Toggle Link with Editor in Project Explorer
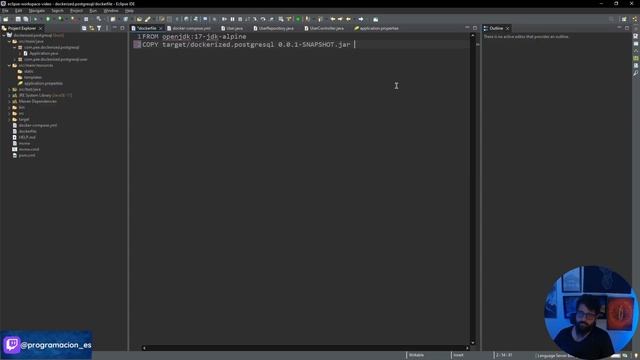Screen dimensions: 640x360 click(91, 28)
